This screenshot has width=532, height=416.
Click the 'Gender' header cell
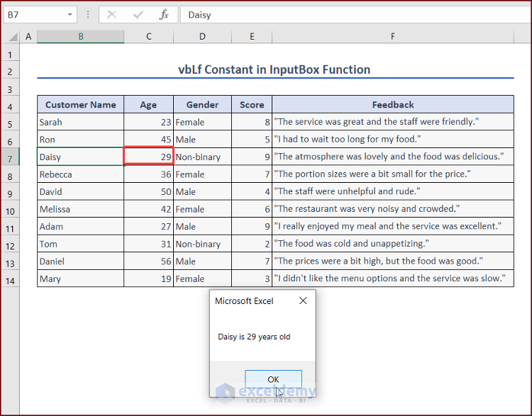203,104
